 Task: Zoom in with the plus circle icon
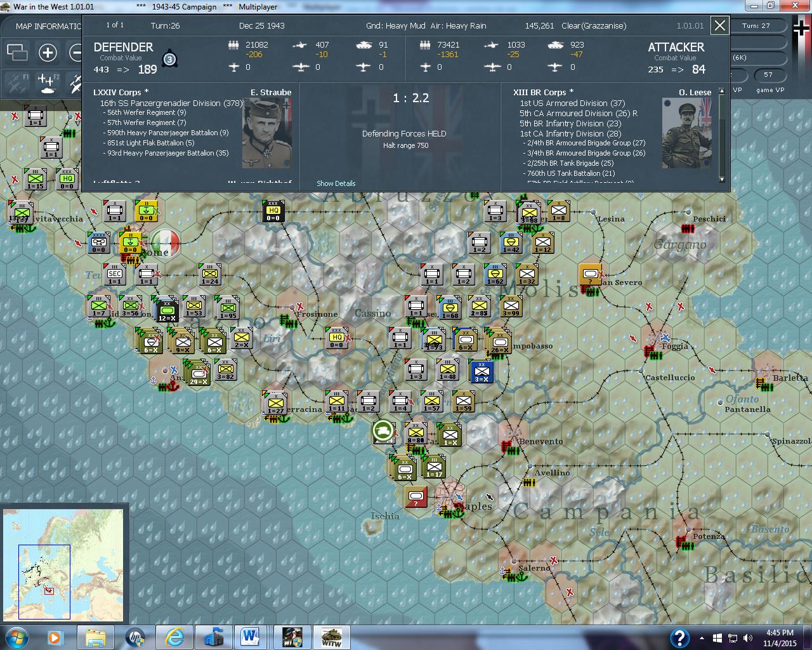click(x=48, y=52)
